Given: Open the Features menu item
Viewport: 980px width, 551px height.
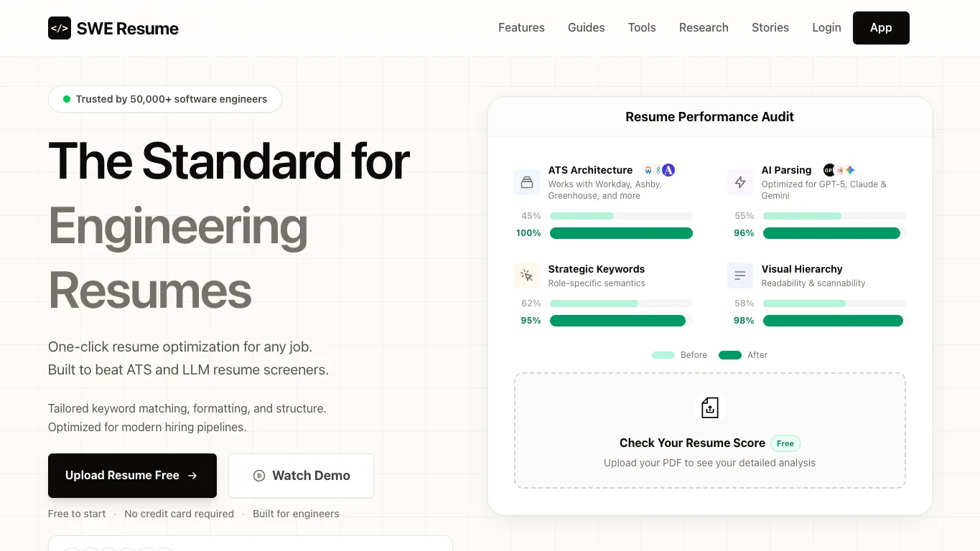Looking at the screenshot, I should pos(521,27).
